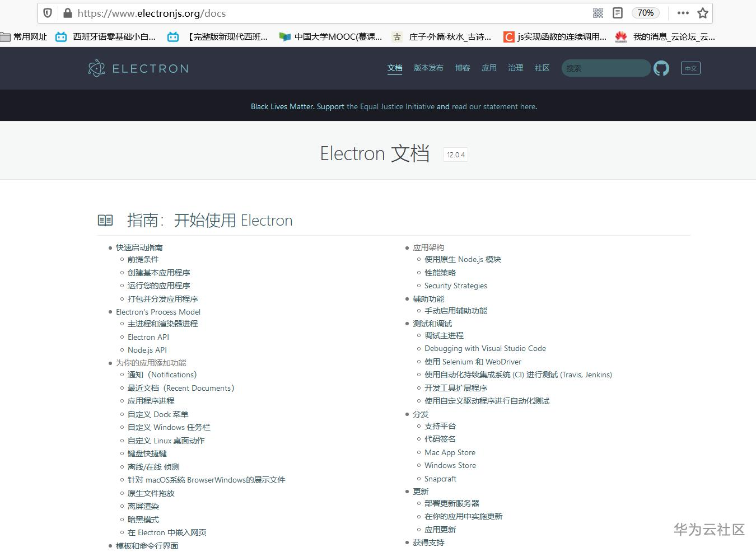Open the Security Strategies guide
Image resolution: width=756 pixels, height=552 pixels.
455,286
